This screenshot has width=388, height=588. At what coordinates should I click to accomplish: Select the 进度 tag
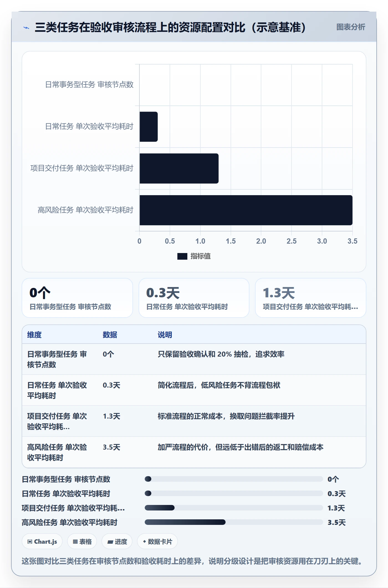click(117, 541)
